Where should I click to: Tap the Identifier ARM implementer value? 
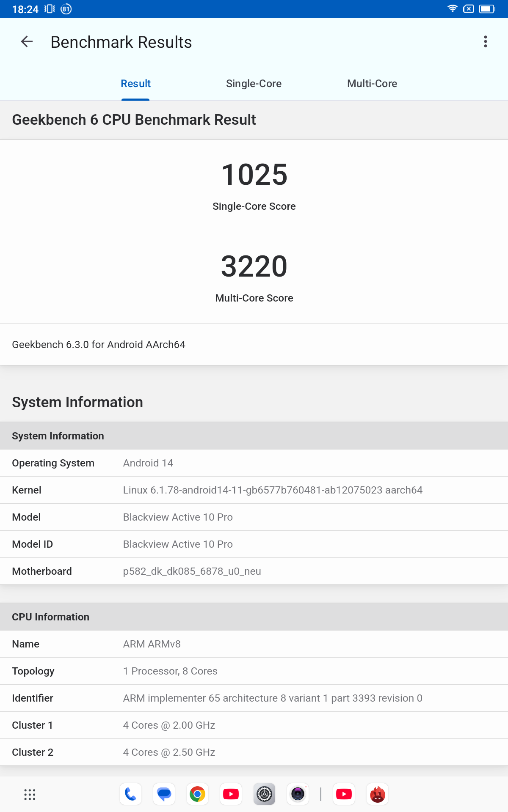273,698
